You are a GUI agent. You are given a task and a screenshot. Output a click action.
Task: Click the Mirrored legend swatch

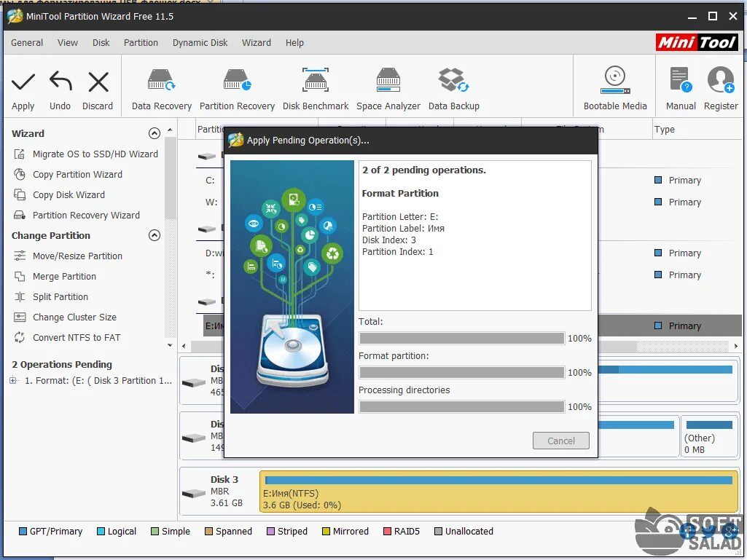tap(326, 531)
